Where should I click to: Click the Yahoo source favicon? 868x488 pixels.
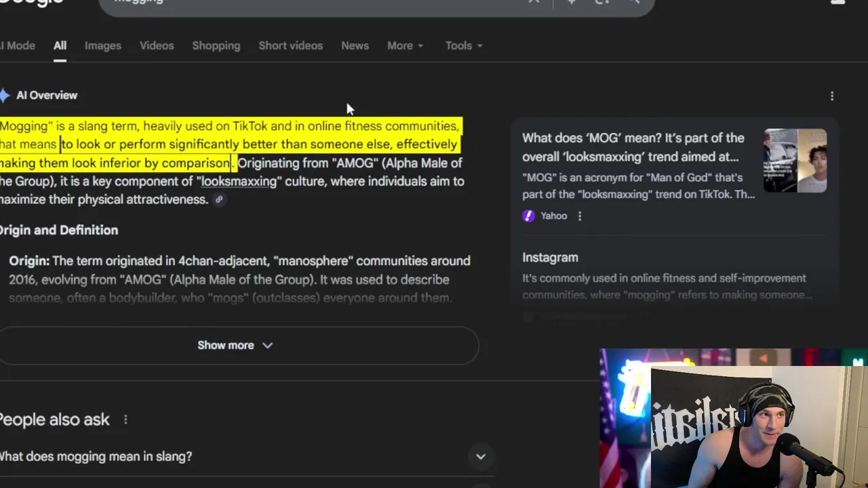click(528, 216)
